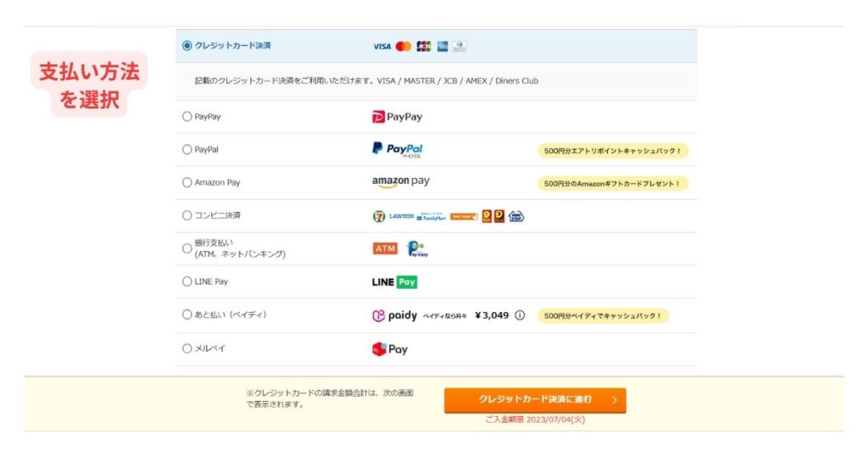The height and width of the screenshot is (456, 868).
Task: Choose あと払い (ペイディ) radio option
Action: pos(187,314)
